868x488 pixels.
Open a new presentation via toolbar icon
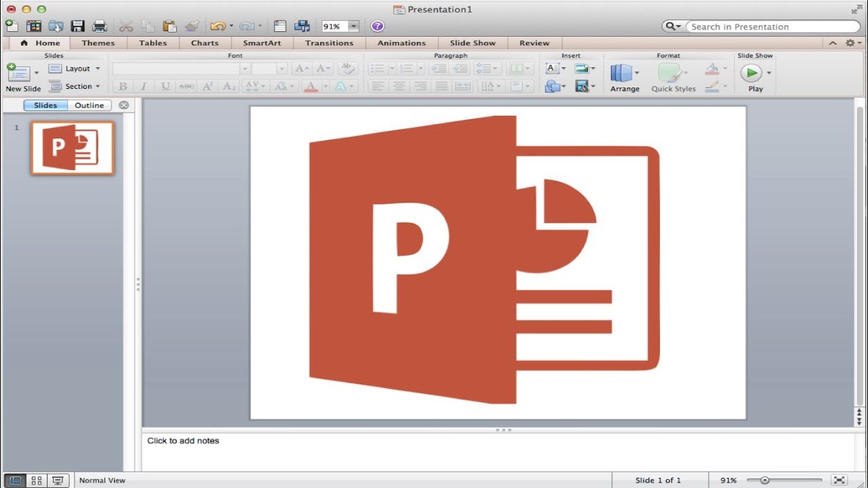[12, 26]
